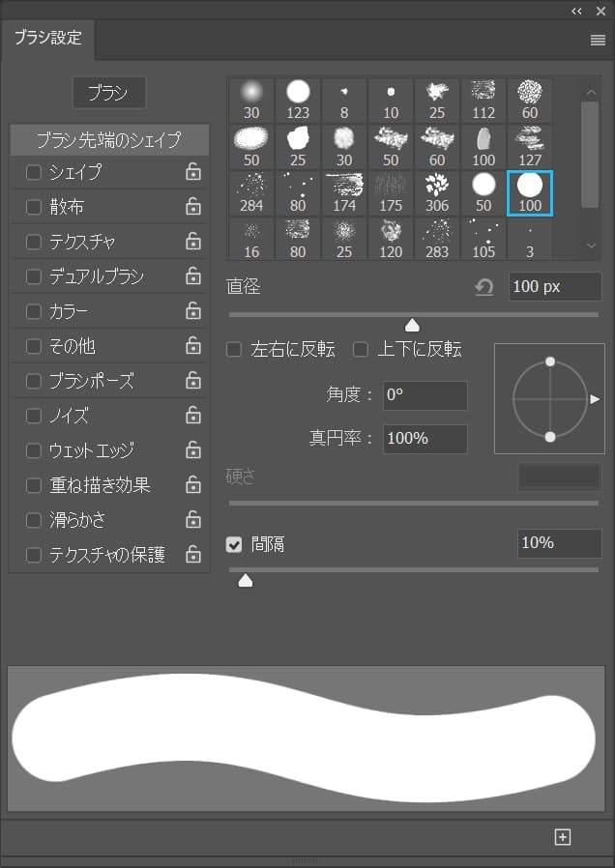Screen dimensions: 615x868
Task: Click the create new brush plus icon
Action: tap(563, 837)
